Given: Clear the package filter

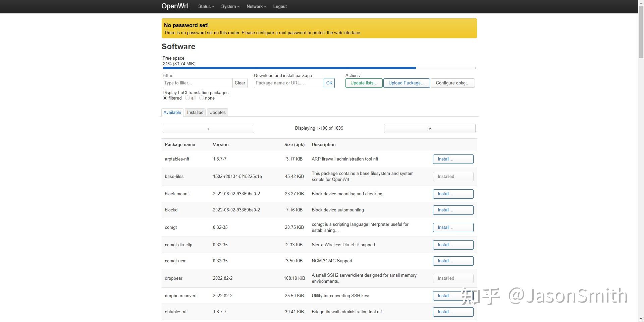Looking at the screenshot, I should pos(240,83).
